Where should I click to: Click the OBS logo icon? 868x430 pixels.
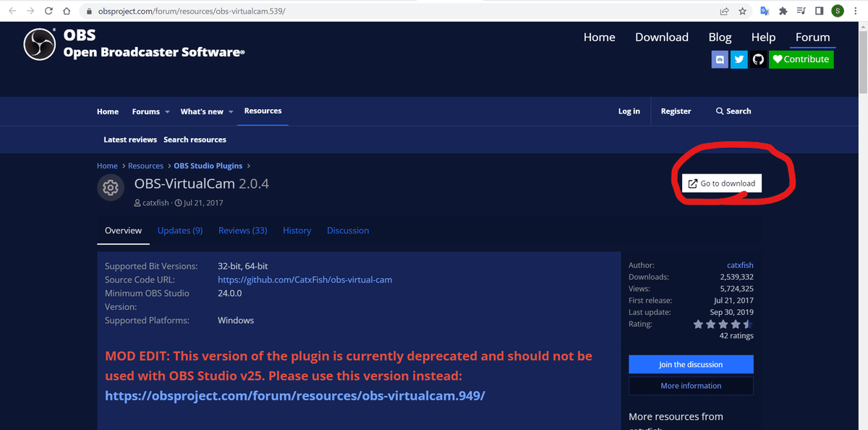(40, 44)
